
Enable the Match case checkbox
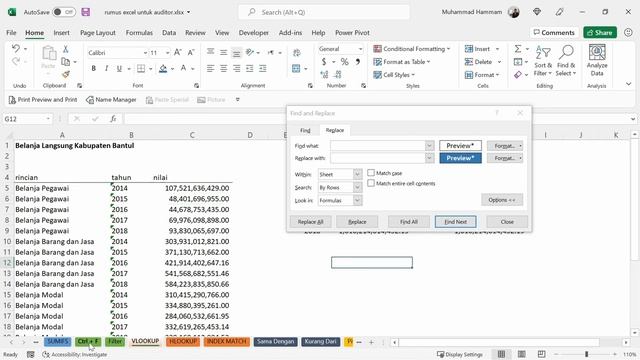pyautogui.click(x=371, y=173)
